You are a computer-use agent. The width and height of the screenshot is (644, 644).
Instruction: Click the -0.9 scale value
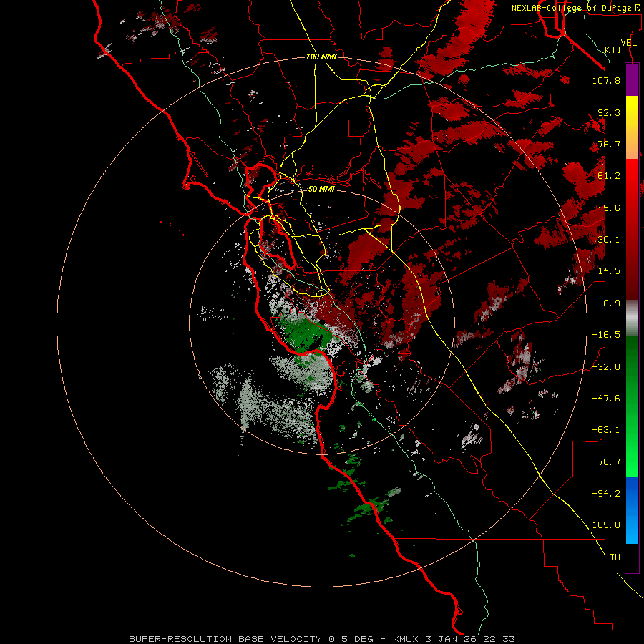tap(609, 303)
